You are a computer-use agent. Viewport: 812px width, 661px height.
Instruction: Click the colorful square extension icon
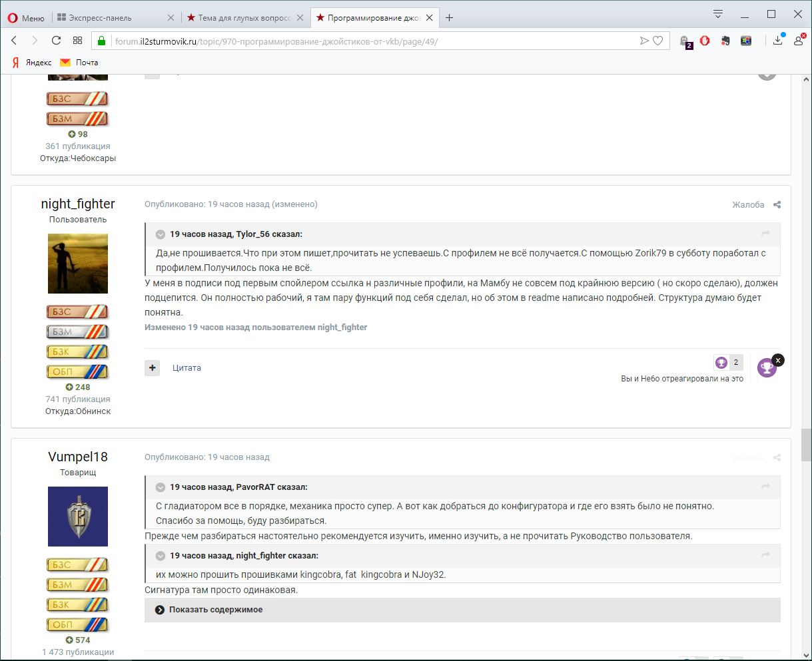[746, 41]
